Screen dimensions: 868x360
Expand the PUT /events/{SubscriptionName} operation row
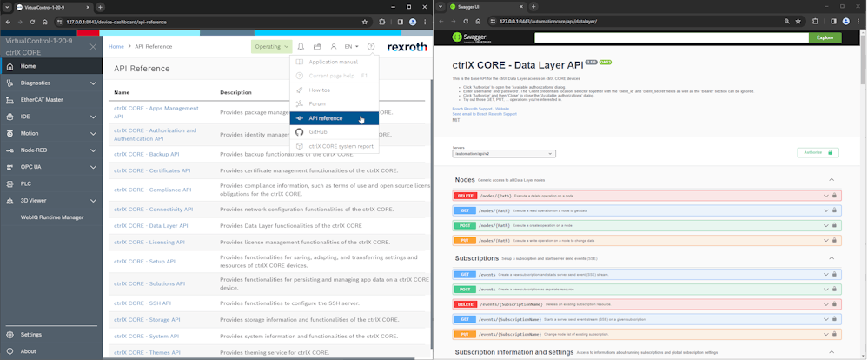pyautogui.click(x=646, y=335)
